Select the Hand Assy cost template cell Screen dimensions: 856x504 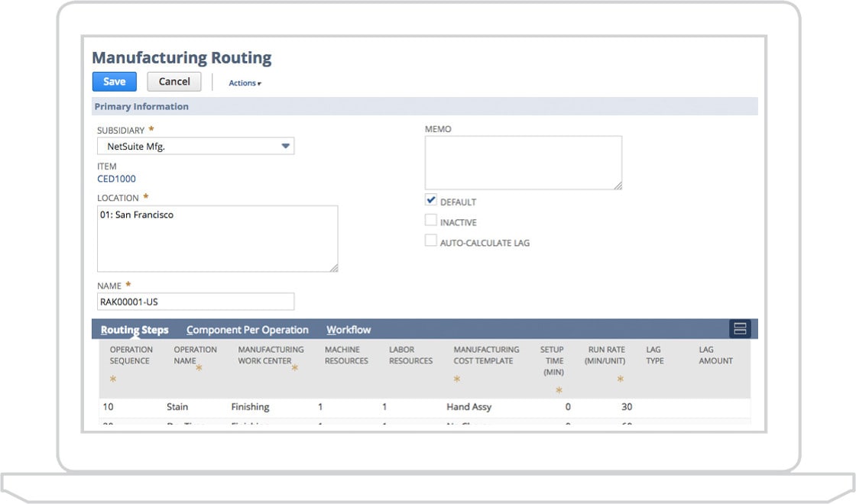[x=469, y=407]
